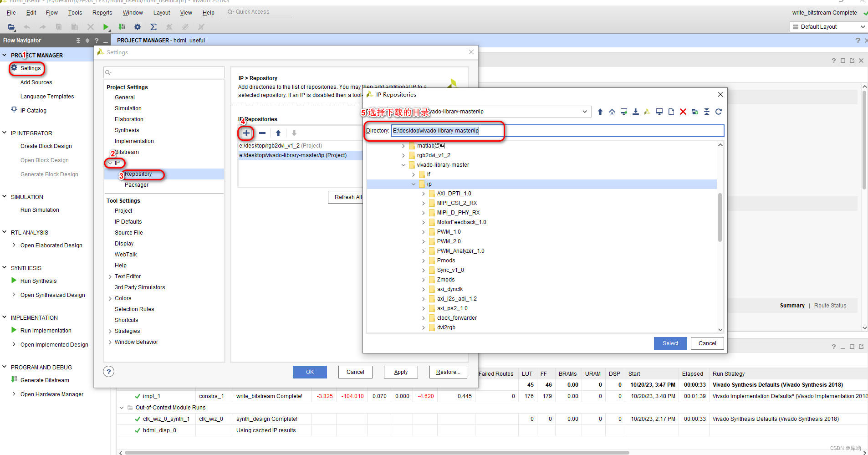Click Flow Navigator help question mark
This screenshot has height=455, width=868.
pos(97,41)
